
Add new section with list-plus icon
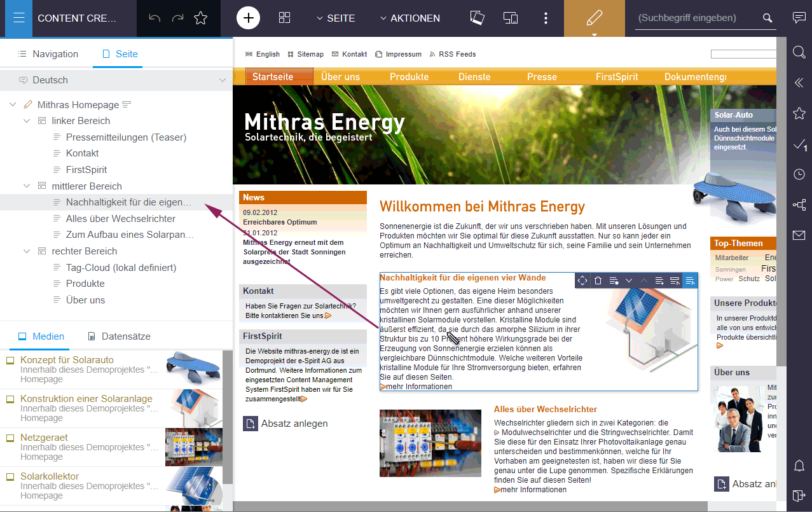659,280
